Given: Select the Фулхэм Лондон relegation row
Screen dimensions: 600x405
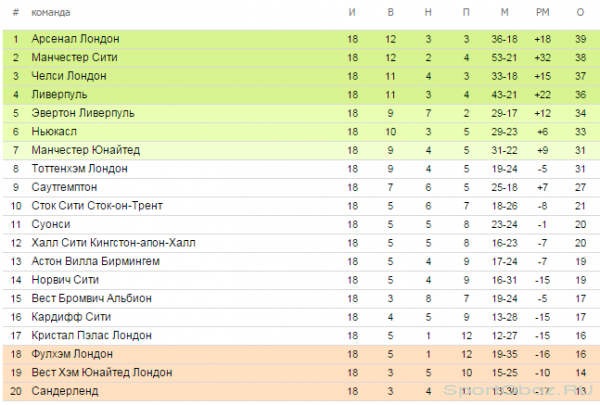Looking at the screenshot, I should point(300,354).
